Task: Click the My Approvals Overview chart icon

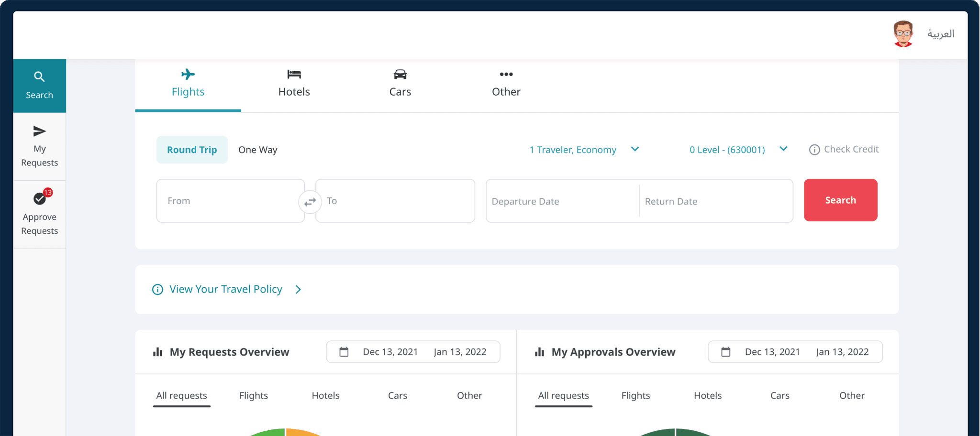Action: pos(539,352)
